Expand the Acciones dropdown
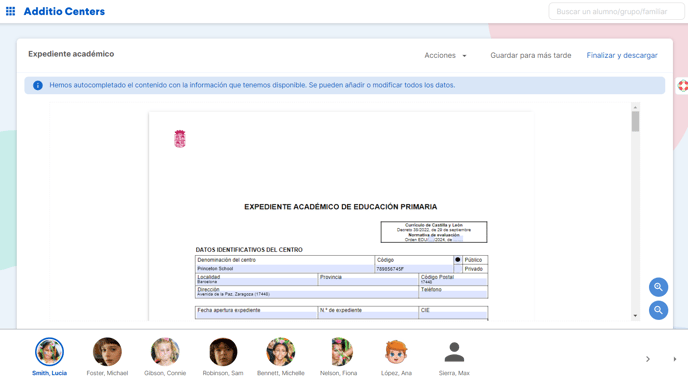 (x=445, y=55)
